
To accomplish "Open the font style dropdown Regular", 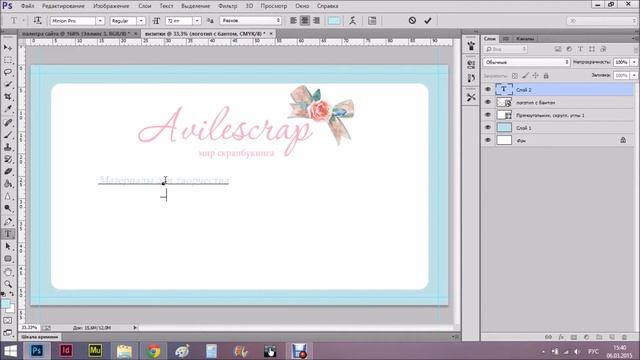I will pos(141,20).
